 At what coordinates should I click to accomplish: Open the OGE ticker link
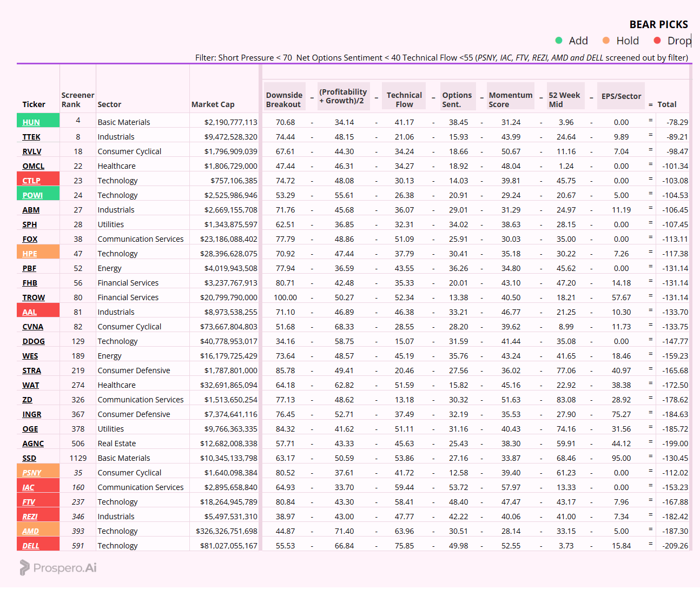click(x=30, y=429)
